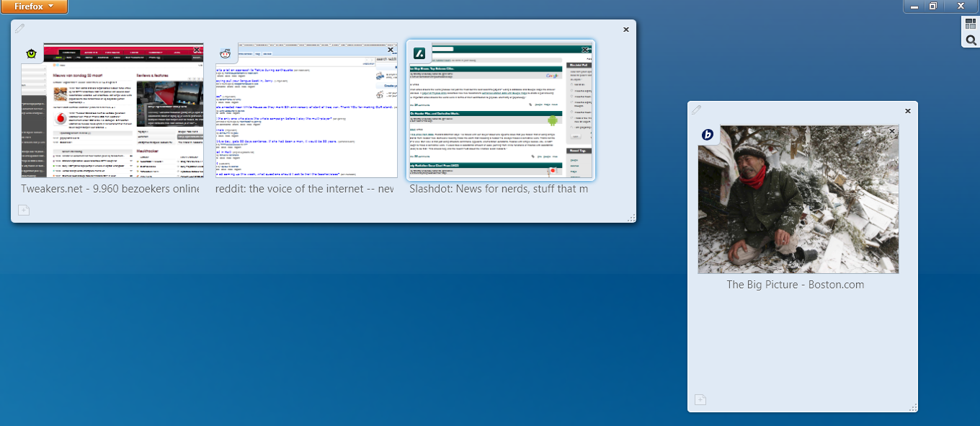This screenshot has height=426, width=980.
Task: Close the Tweakers.net tab
Action: 197,50
